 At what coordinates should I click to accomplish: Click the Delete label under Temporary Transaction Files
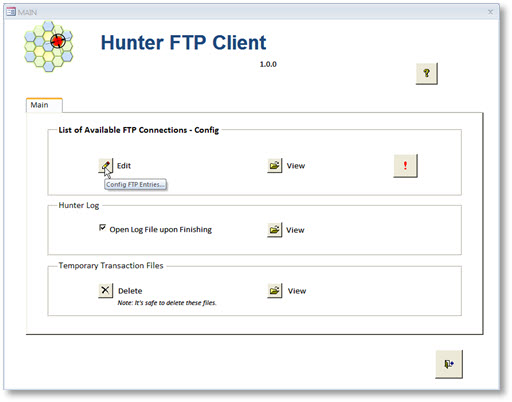[x=130, y=291]
